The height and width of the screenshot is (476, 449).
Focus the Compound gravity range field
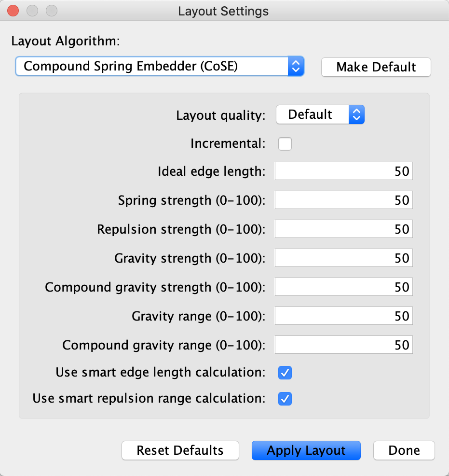(343, 345)
